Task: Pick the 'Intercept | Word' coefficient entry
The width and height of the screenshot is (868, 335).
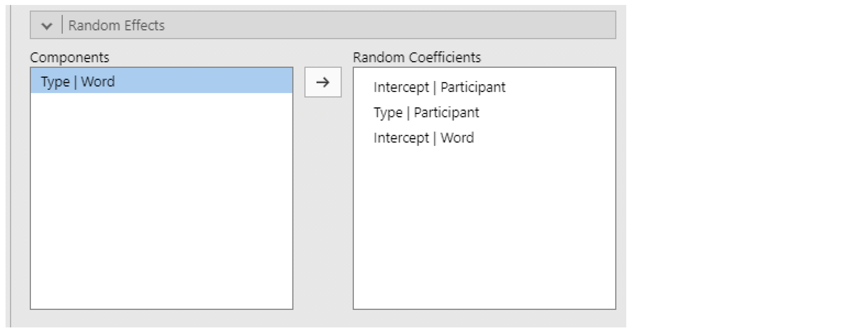Action: point(424,138)
